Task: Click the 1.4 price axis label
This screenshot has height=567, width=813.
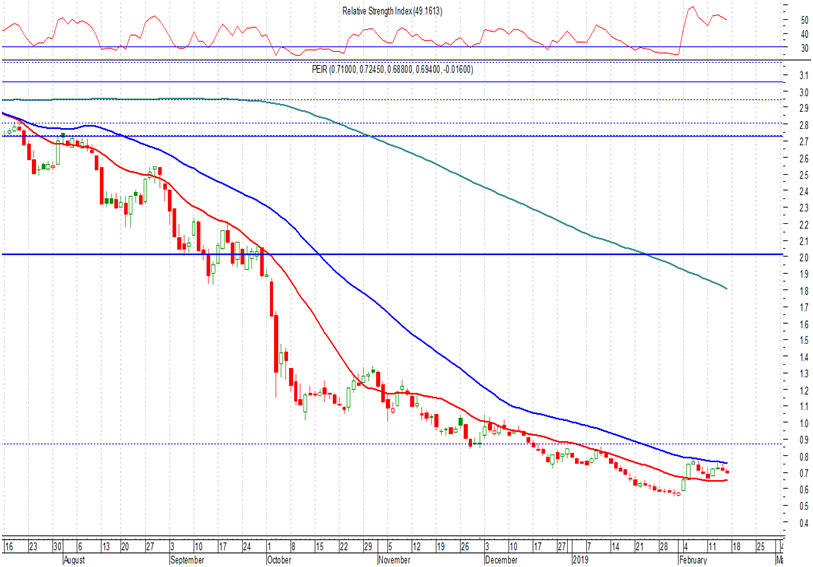Action: (804, 357)
